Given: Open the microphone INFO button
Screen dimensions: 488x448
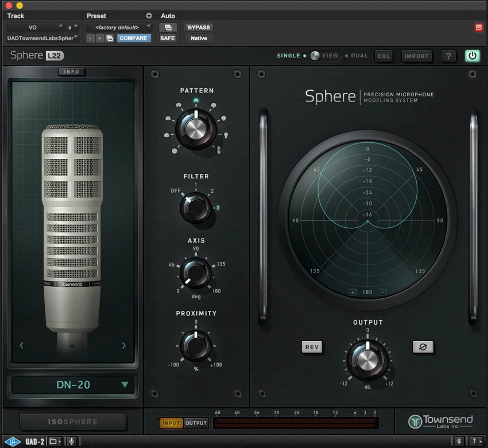Looking at the screenshot, I should [72, 72].
